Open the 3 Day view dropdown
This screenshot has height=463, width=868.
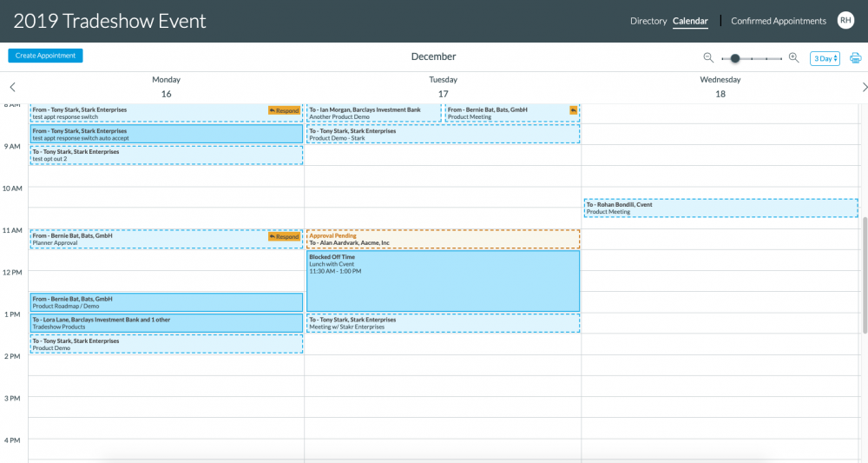coord(825,58)
